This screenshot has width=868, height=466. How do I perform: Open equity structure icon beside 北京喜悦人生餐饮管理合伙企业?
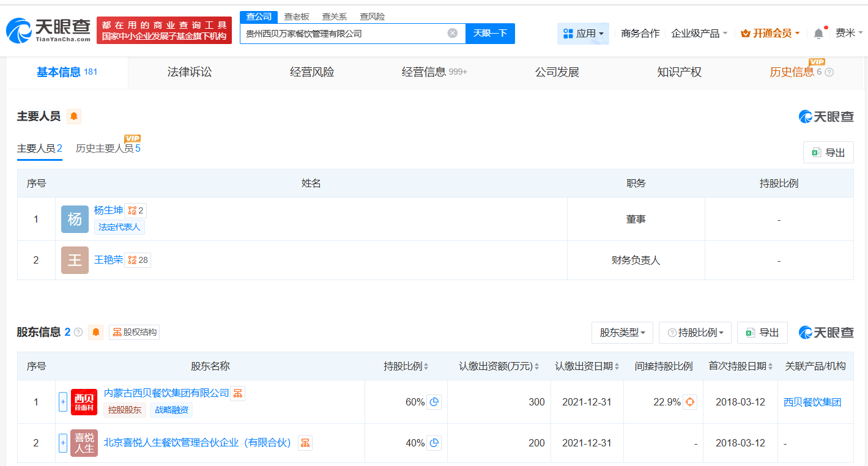[x=305, y=443]
